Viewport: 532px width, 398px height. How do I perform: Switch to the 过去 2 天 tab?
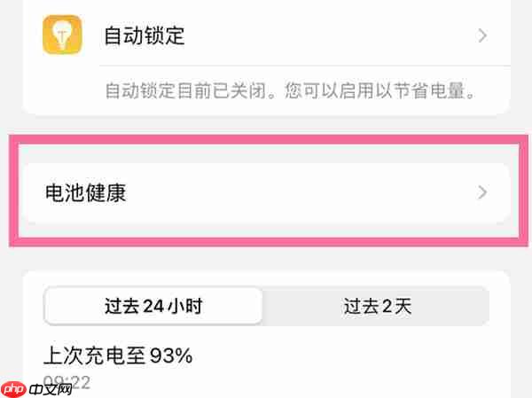[x=377, y=306]
